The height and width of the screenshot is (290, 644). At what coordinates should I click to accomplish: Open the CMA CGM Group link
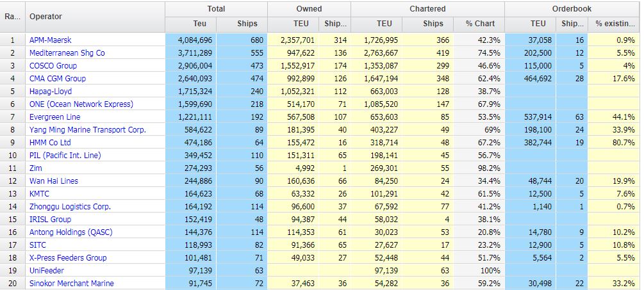click(x=58, y=78)
